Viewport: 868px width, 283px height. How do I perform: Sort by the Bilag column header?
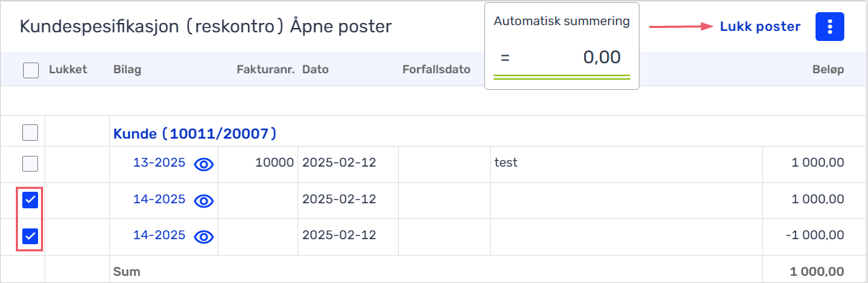(127, 70)
